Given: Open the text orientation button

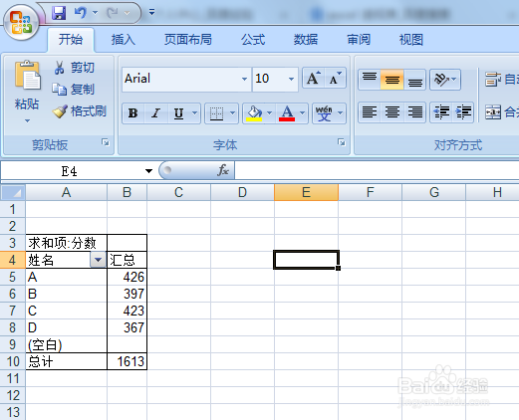Looking at the screenshot, I should [445, 80].
